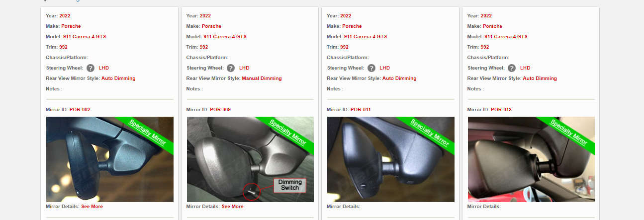This screenshot has width=644, height=220.
Task: Click the Steering Wheel help icon for POR-002
Action: pyautogui.click(x=91, y=68)
